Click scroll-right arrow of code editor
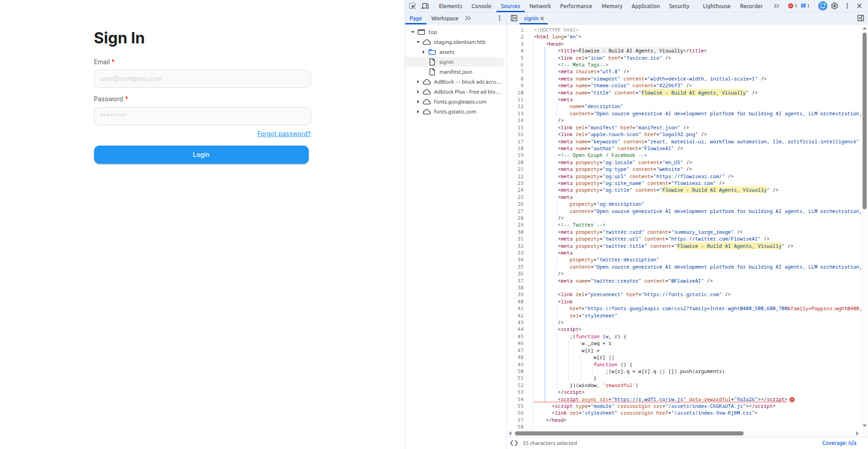Viewport: 868px width, 449px height. [x=857, y=433]
